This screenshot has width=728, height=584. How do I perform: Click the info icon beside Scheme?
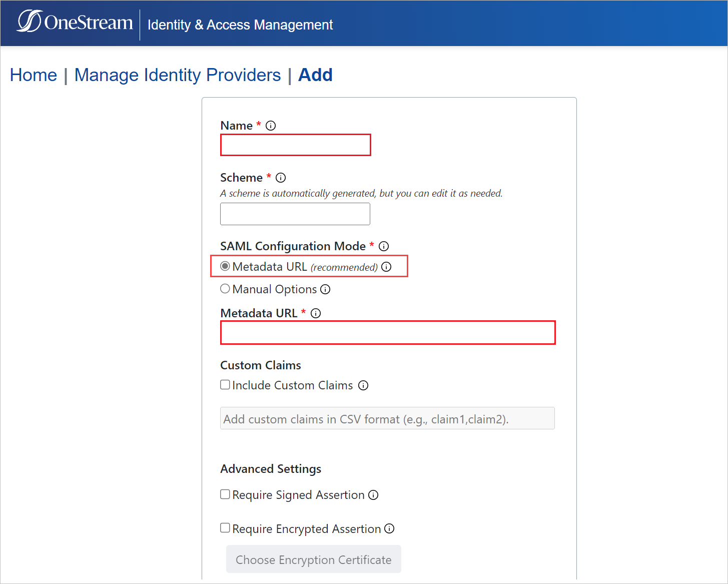281,178
